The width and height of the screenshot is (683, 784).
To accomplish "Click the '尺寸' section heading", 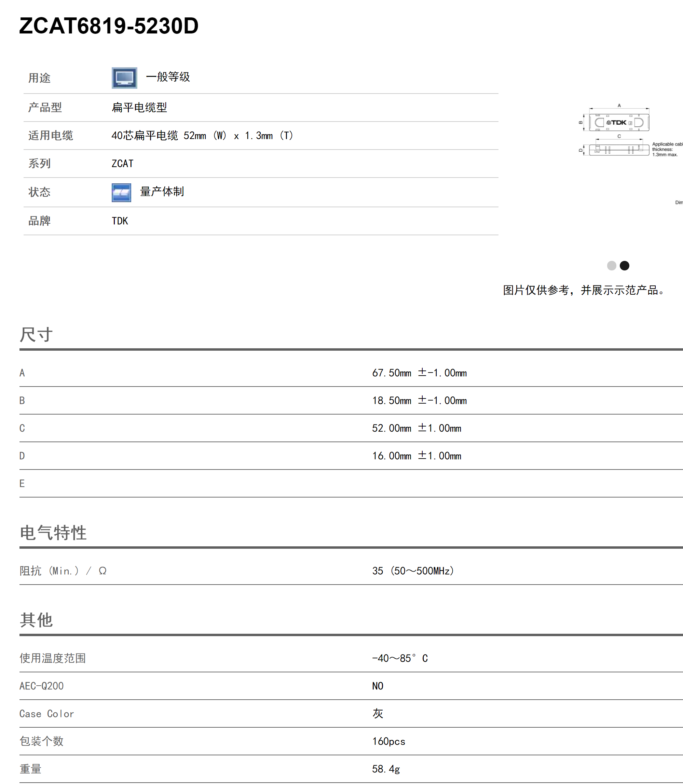I will coord(36,335).
